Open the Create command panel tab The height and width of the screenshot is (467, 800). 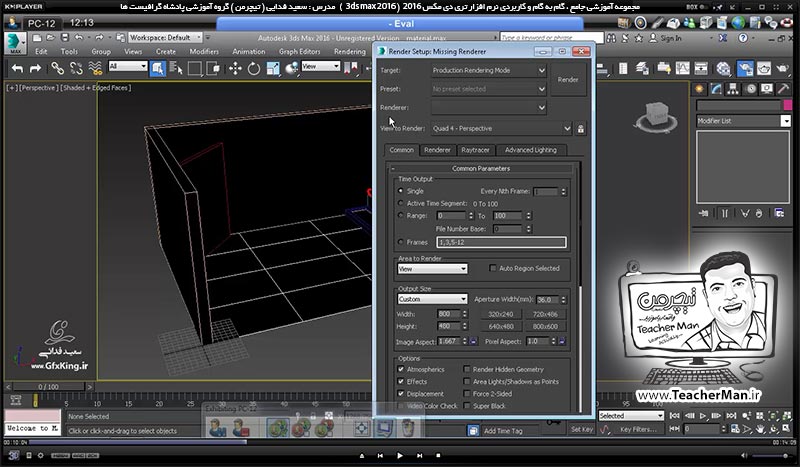coord(699,89)
